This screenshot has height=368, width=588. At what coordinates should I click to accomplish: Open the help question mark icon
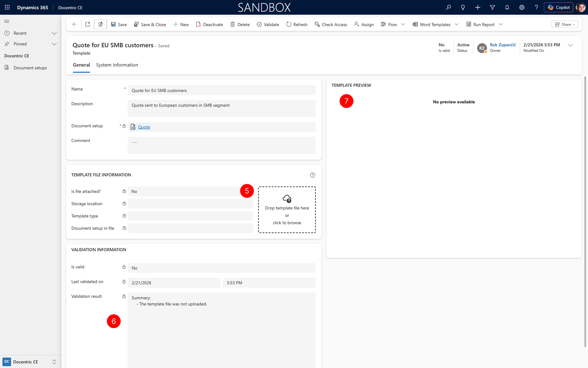536,7
